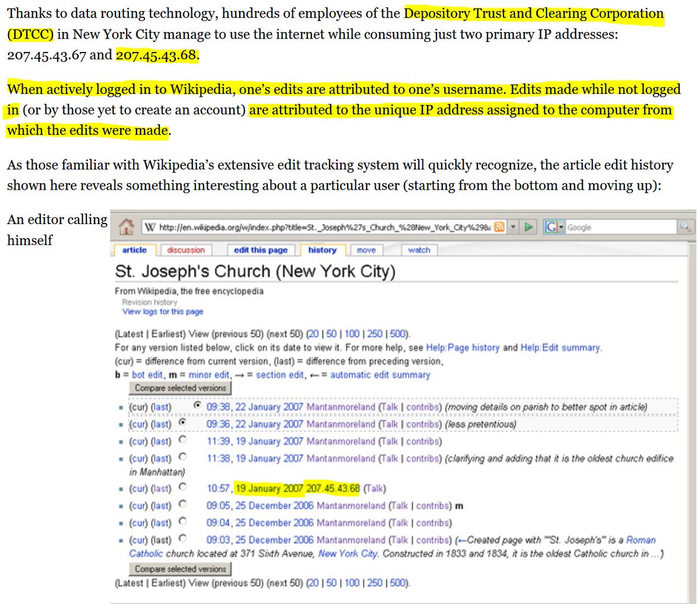
Task: Open the discussion tab
Action: (x=185, y=250)
